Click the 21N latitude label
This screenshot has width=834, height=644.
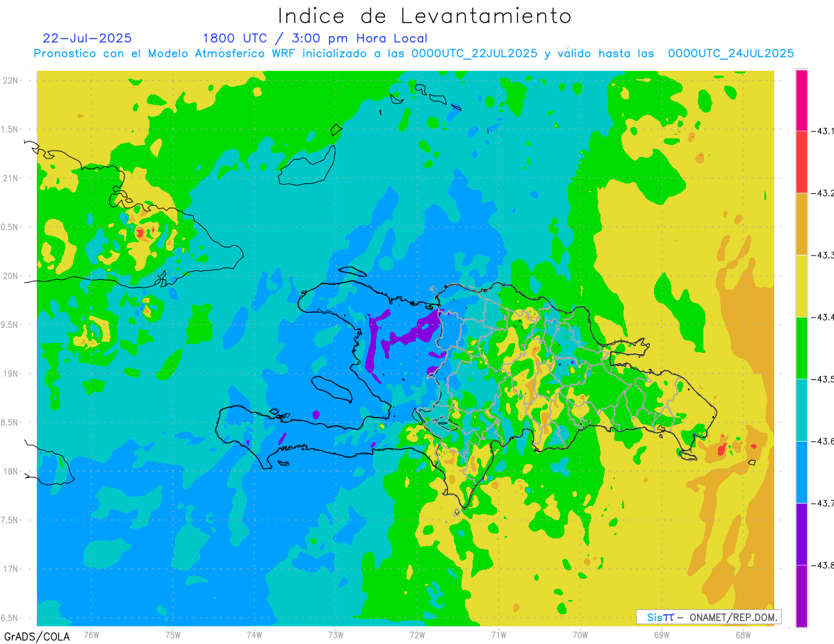tap(11, 178)
